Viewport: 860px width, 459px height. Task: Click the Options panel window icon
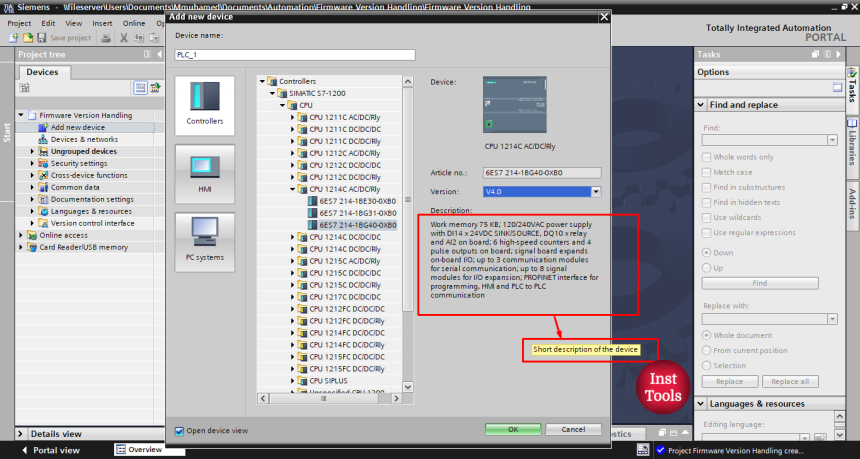pyautogui.click(x=837, y=87)
